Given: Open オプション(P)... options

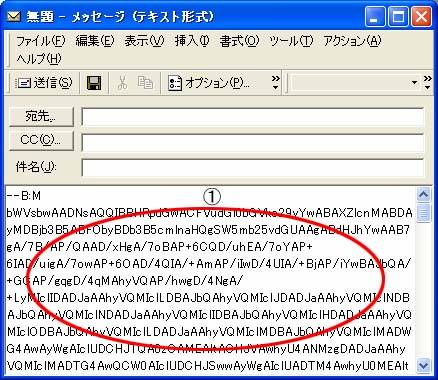Looking at the screenshot, I should [x=209, y=83].
